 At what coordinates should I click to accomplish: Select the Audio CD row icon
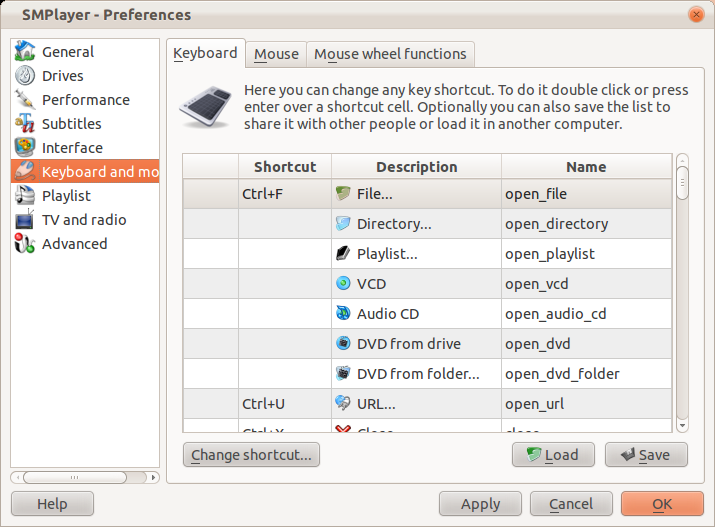(344, 314)
